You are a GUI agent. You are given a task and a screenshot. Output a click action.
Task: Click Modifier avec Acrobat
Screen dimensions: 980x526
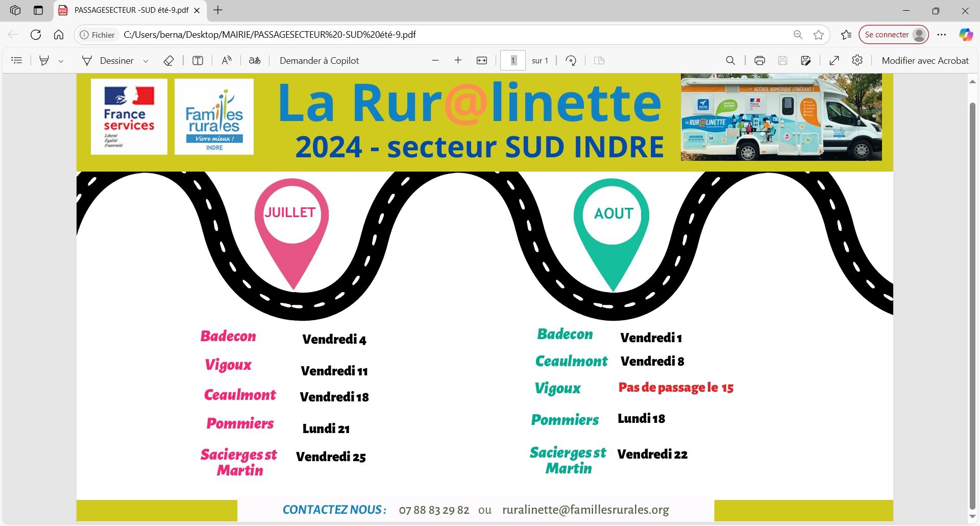[x=925, y=60]
